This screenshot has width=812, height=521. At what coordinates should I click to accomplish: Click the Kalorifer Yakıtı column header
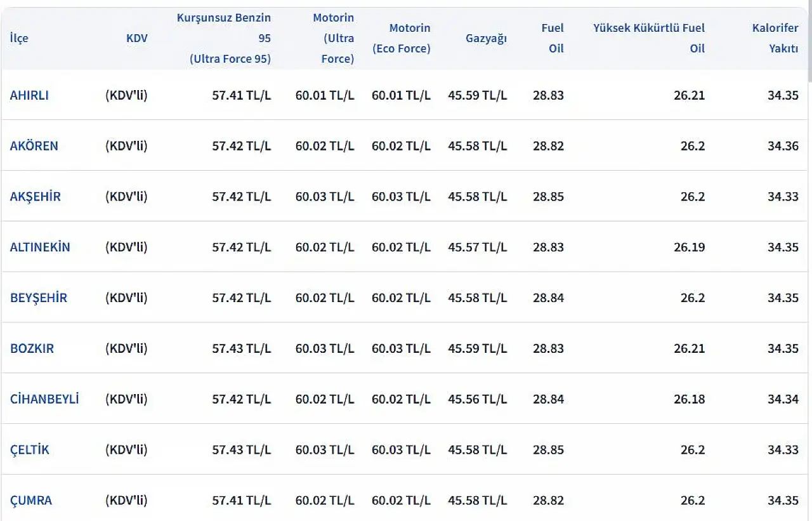775,38
